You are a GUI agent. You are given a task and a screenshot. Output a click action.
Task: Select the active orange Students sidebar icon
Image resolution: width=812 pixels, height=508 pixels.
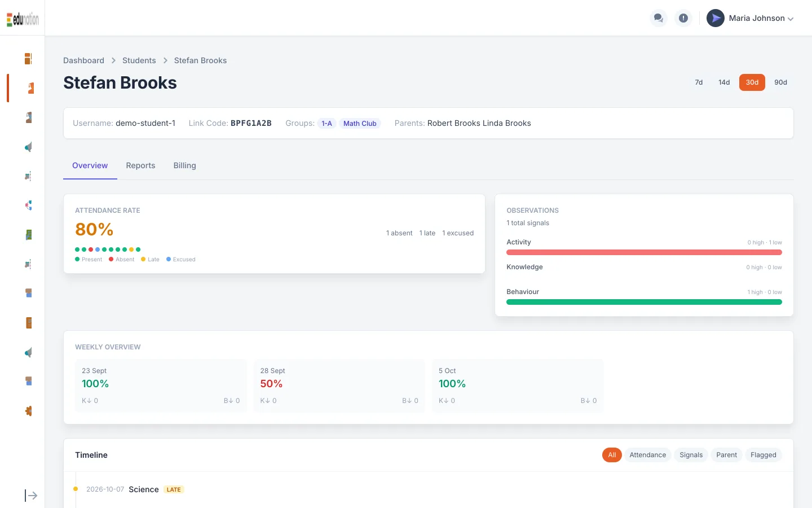[30, 88]
